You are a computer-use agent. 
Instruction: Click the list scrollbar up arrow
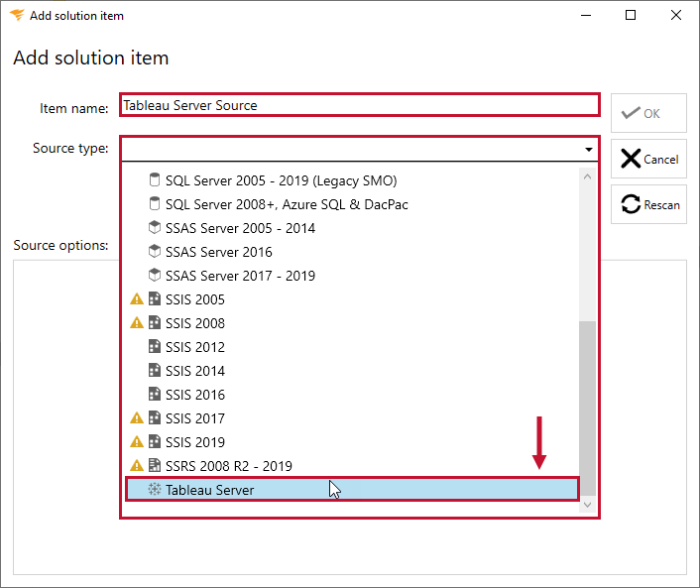click(588, 176)
